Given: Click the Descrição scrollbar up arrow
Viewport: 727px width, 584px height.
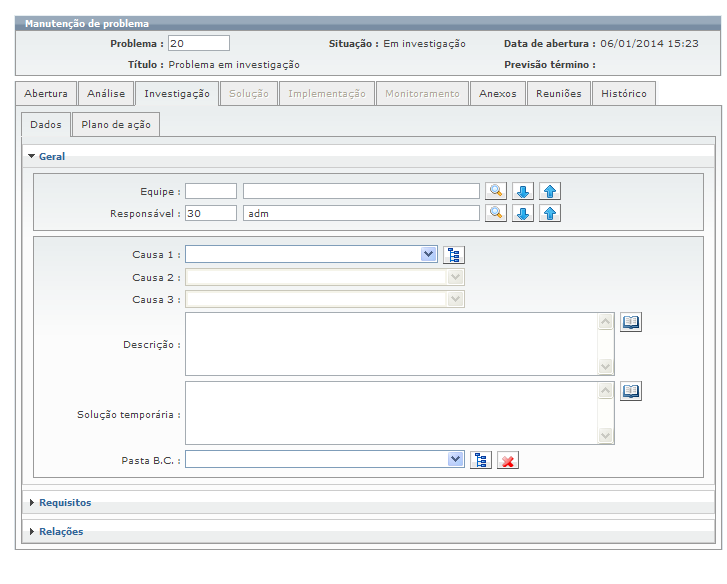Looking at the screenshot, I should (606, 321).
